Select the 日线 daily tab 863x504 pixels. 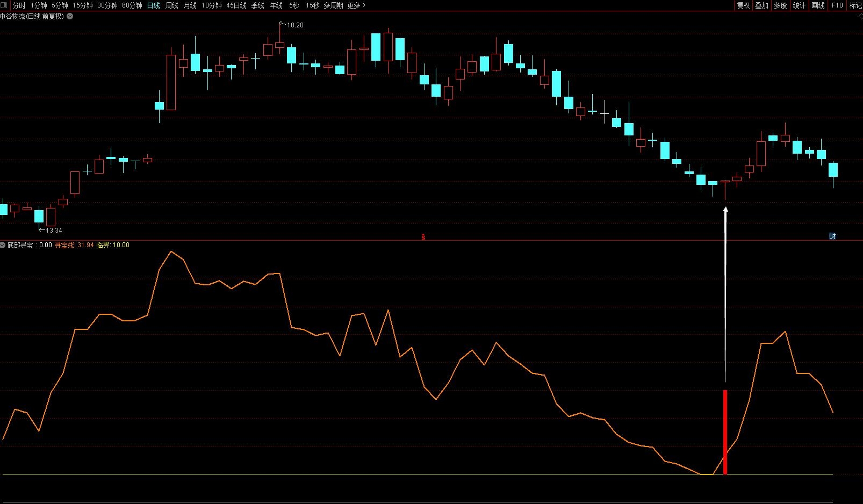pyautogui.click(x=154, y=5)
